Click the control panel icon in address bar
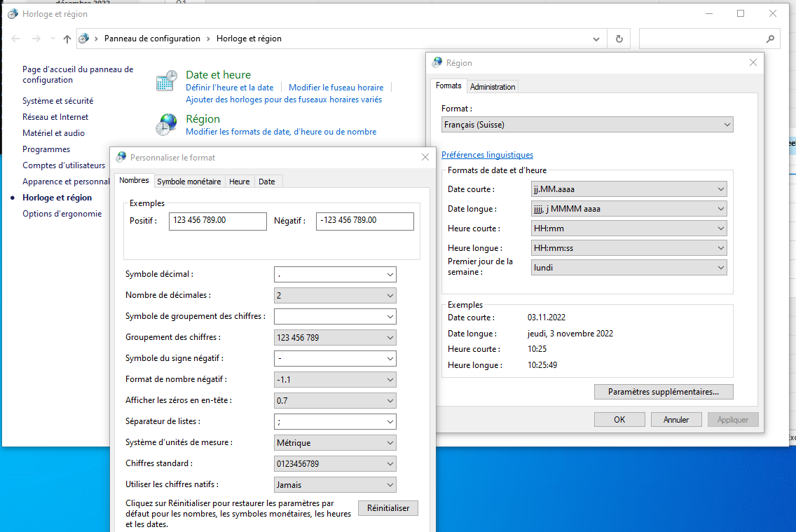Screen dimensions: 796x532 [x=84, y=39]
